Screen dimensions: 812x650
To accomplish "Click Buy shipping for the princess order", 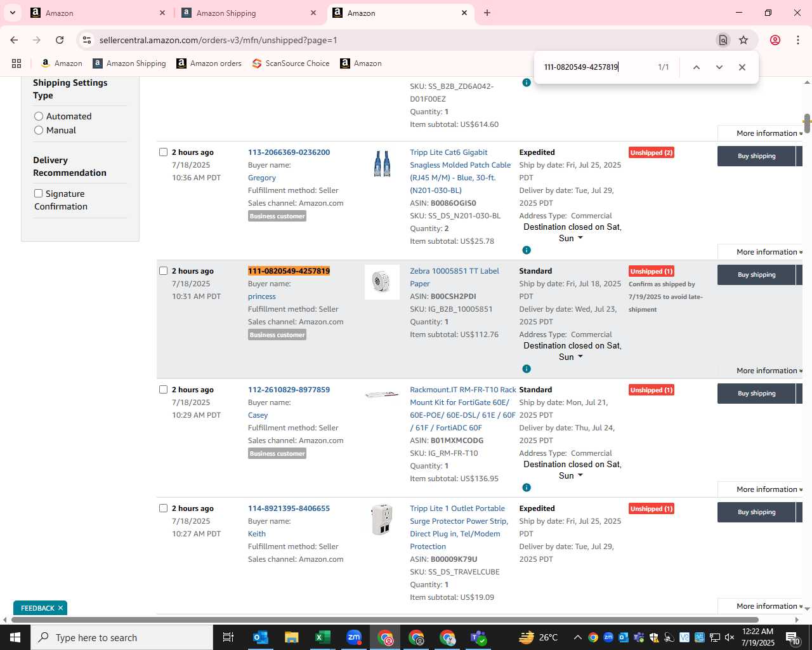I will point(756,275).
